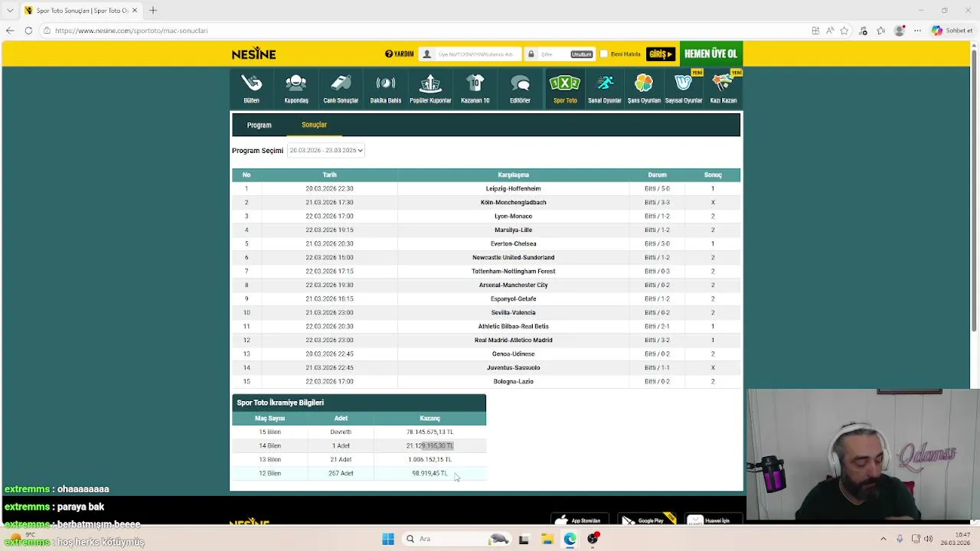Click the Leipzig-Hoffenheim match row
The image size is (980, 551).
click(x=486, y=188)
